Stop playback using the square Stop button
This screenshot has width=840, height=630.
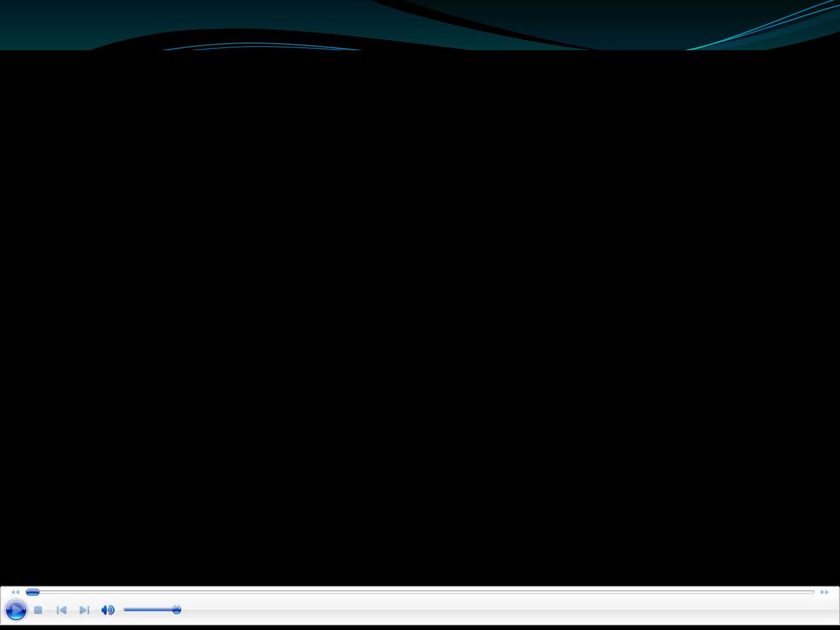pos(38,610)
